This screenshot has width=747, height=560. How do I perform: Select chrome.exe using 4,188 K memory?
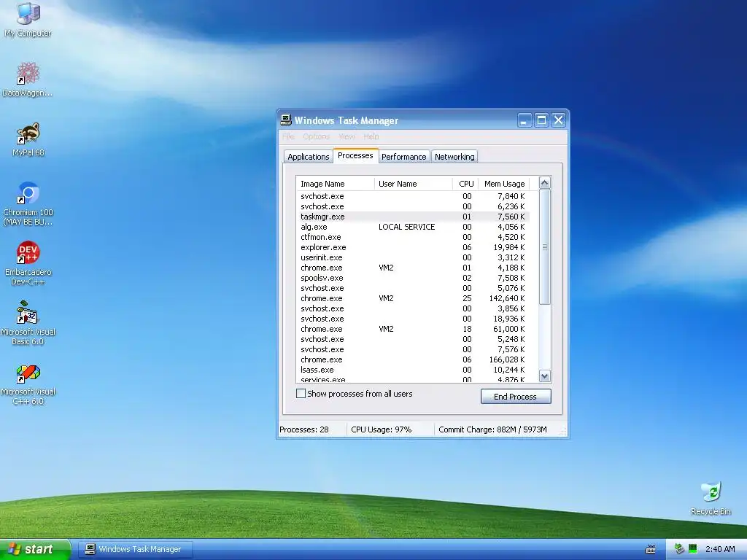tap(413, 268)
